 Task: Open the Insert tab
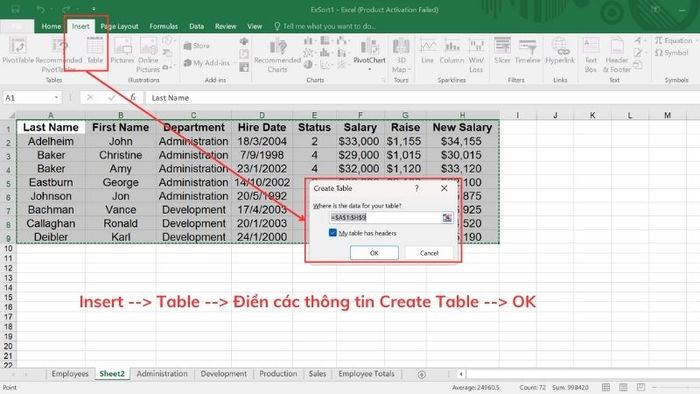click(80, 26)
